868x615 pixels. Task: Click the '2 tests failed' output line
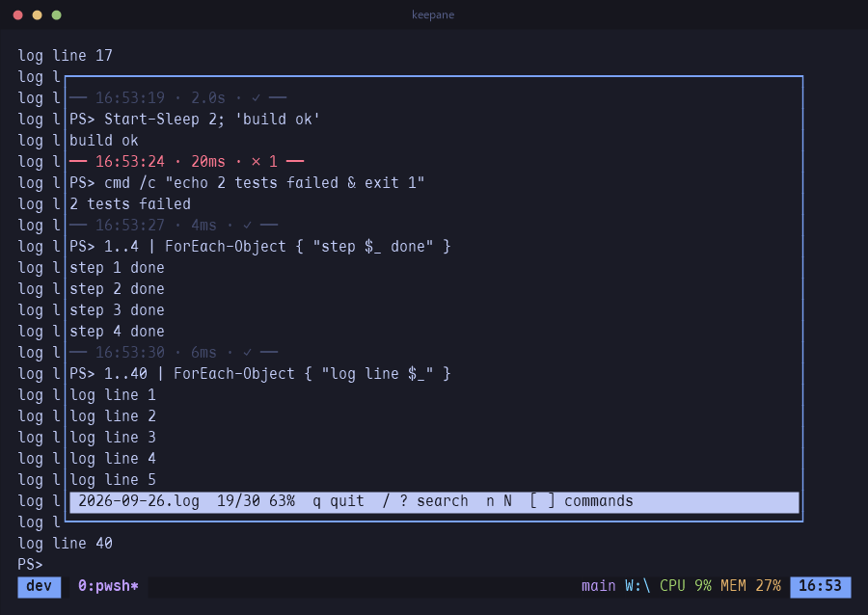pos(130,204)
